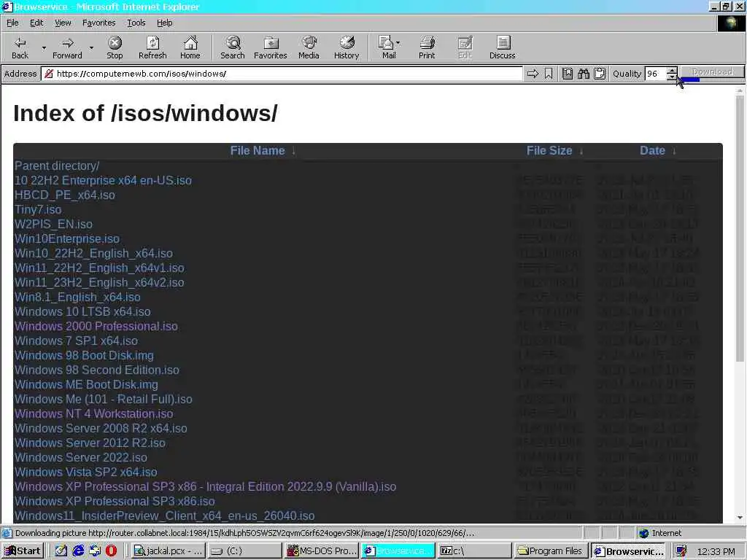Image resolution: width=747 pixels, height=560 pixels.
Task: Switch to jackal.pcx taskbar window
Action: [169, 551]
